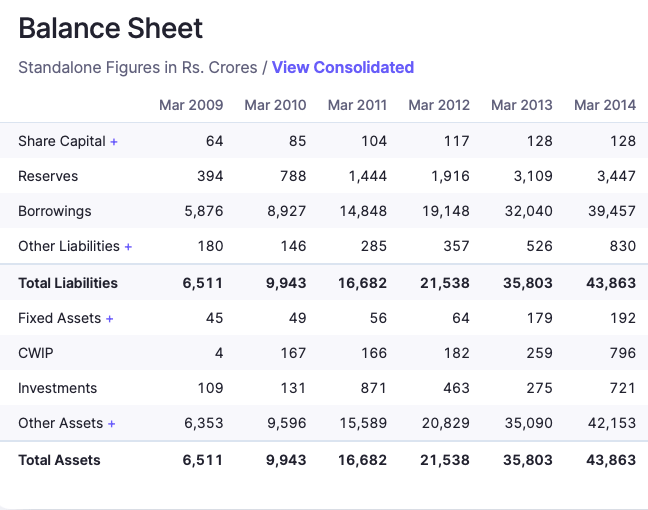The image size is (648, 510).
Task: Click the Total Assets row label
Action: click(x=59, y=460)
